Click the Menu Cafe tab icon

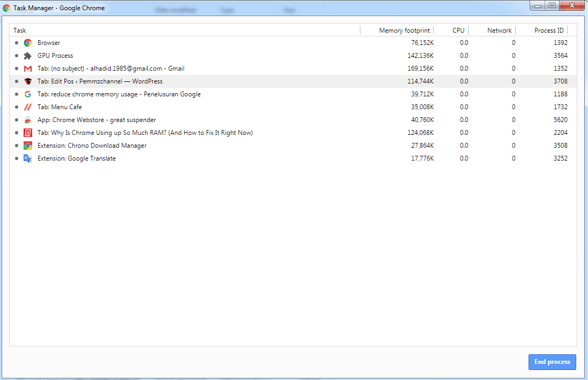(x=28, y=107)
